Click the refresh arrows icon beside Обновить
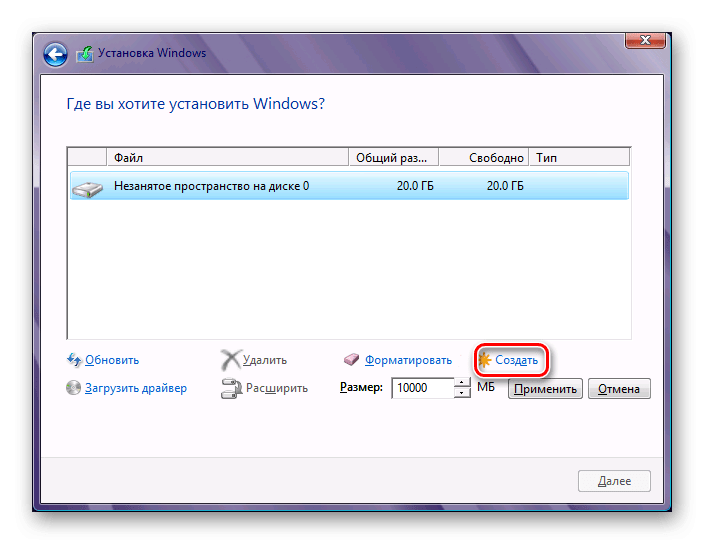This screenshot has height=544, width=704. 74,360
